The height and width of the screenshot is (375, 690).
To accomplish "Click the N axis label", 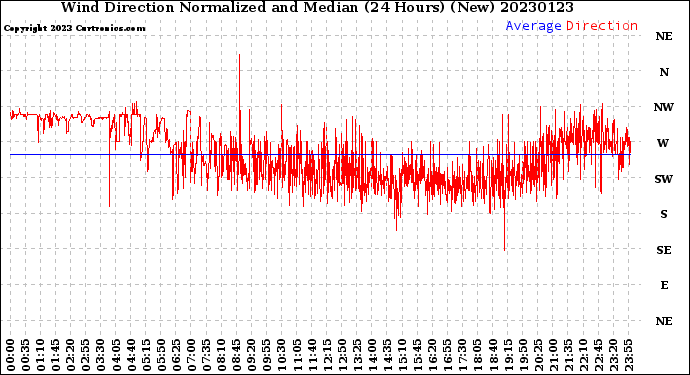I will (664, 72).
